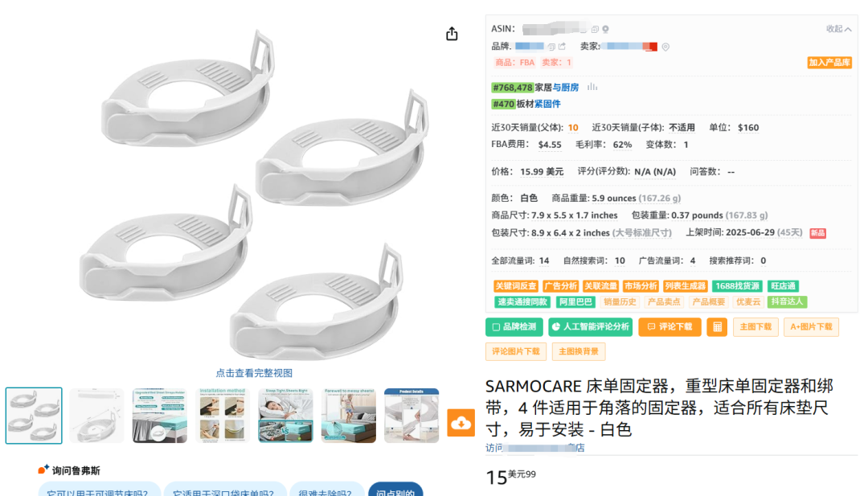Image resolution: width=868 pixels, height=496 pixels.
Task: Click the 人工智能评论分析 button
Action: click(592, 327)
